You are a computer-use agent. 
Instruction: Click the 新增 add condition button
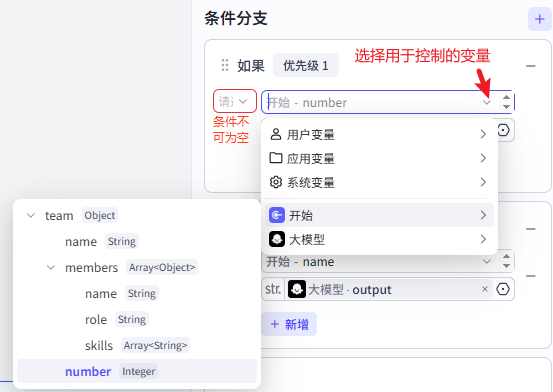tap(289, 324)
